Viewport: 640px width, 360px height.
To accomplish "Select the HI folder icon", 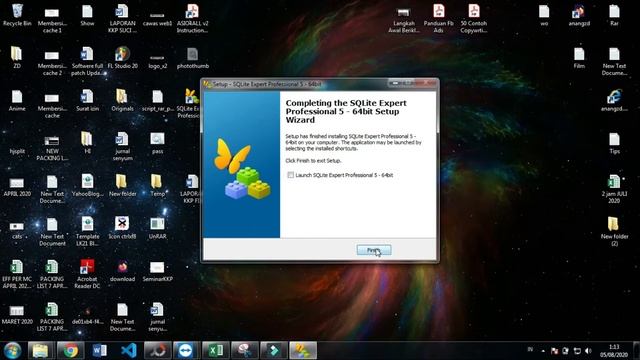I will (x=87, y=143).
